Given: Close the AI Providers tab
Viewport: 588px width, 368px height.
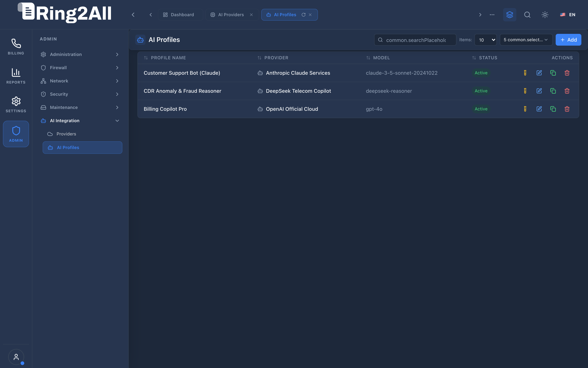Looking at the screenshot, I should [252, 15].
